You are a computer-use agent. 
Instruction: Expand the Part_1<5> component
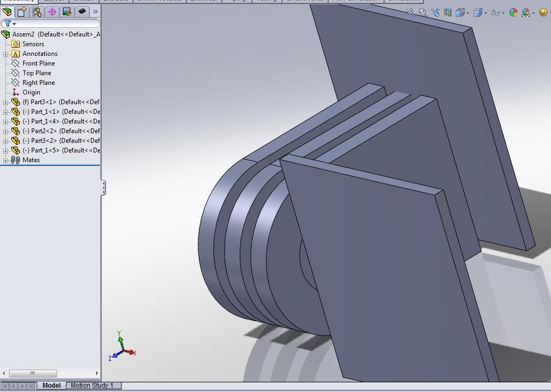(5, 151)
